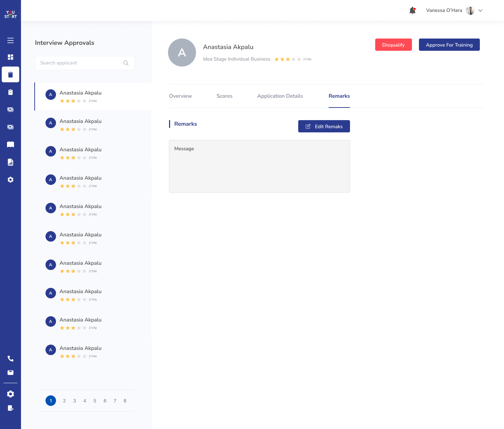This screenshot has width=504, height=429.
Task: Go to the dashboard grid icon
Action: tap(10, 57)
